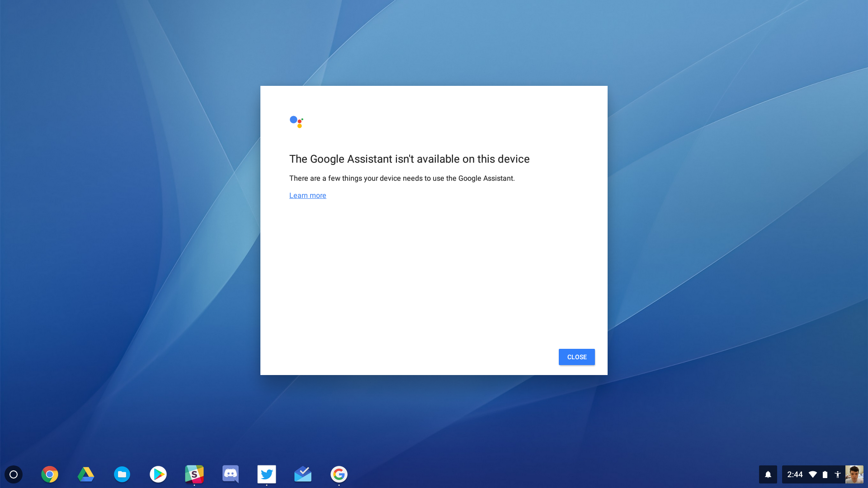Open Discord from the shelf

point(231,474)
